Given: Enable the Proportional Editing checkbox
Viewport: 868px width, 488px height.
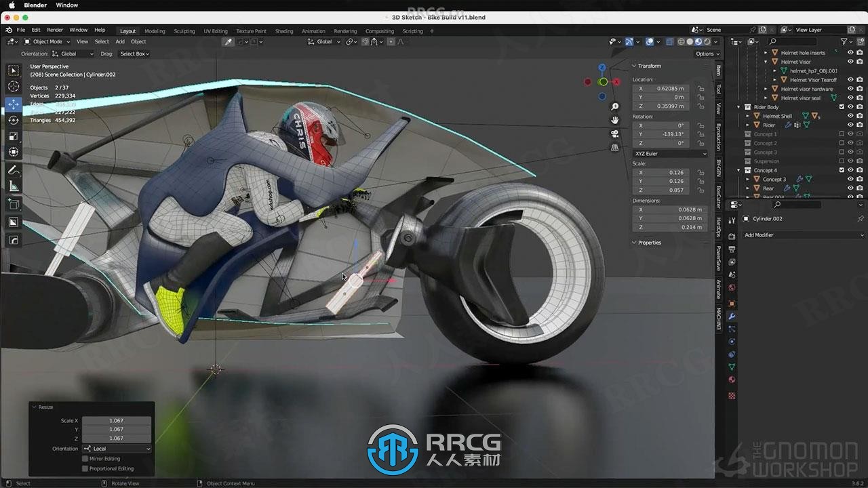Looking at the screenshot, I should (x=85, y=468).
